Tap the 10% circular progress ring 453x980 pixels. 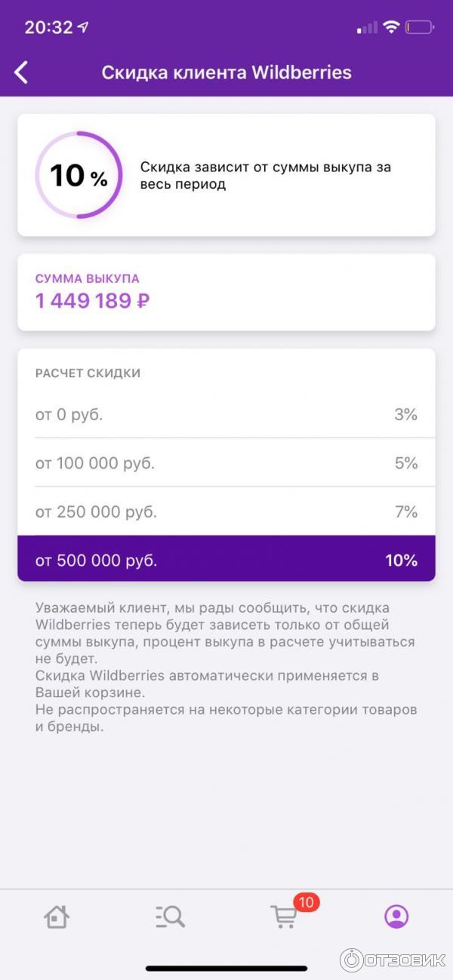coord(79,176)
